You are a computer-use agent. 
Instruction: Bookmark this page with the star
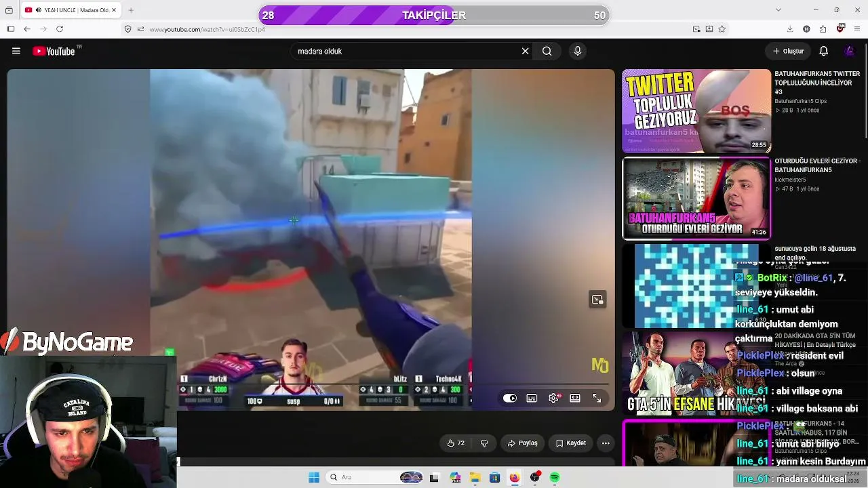(722, 29)
